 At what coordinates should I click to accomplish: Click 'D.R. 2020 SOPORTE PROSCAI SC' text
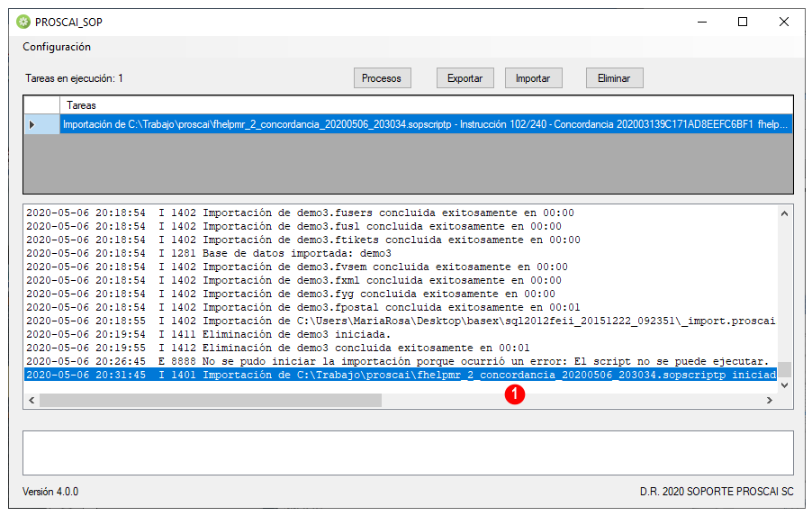[717, 492]
